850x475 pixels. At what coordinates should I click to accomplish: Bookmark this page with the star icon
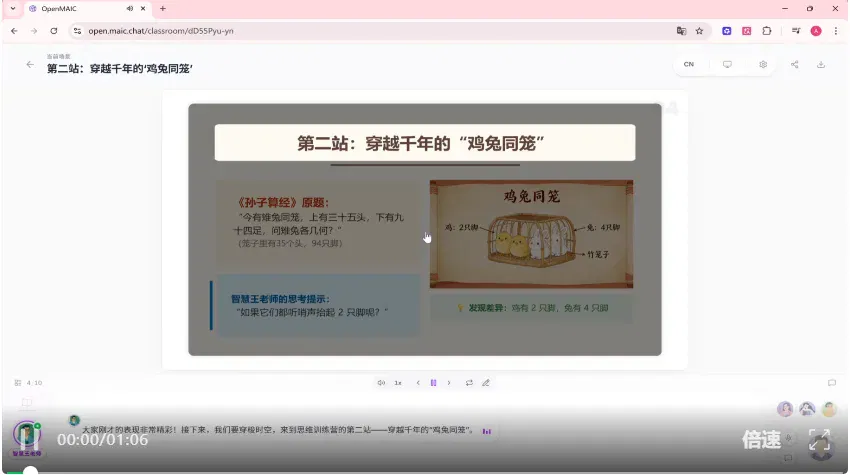click(x=699, y=31)
